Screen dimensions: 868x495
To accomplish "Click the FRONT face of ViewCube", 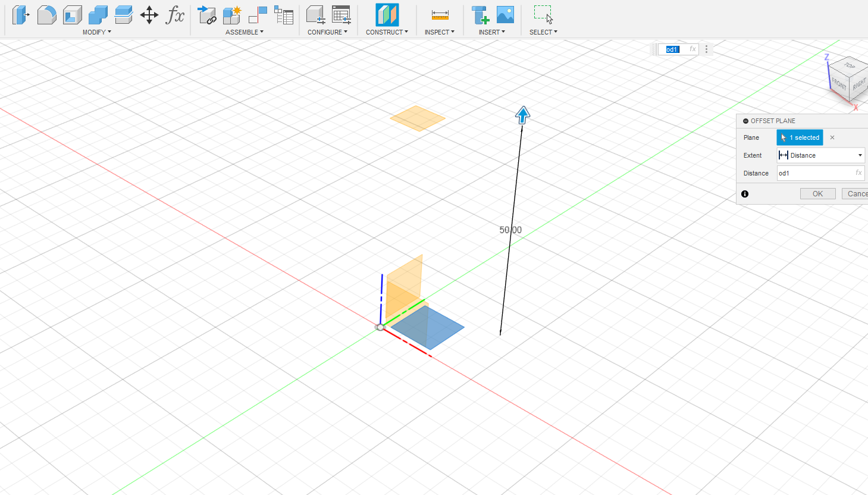I will pyautogui.click(x=839, y=84).
